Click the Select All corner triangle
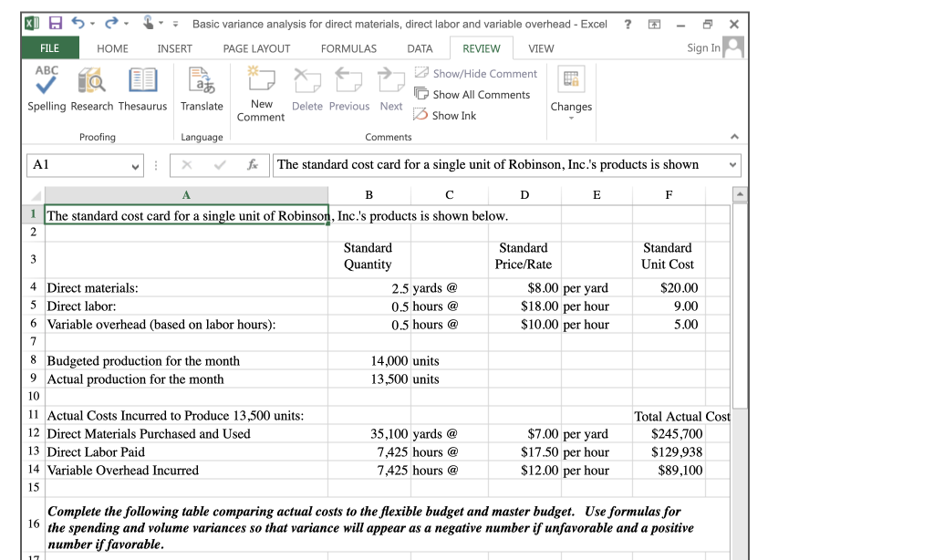Screen dimensions: 934x560 click(36, 195)
